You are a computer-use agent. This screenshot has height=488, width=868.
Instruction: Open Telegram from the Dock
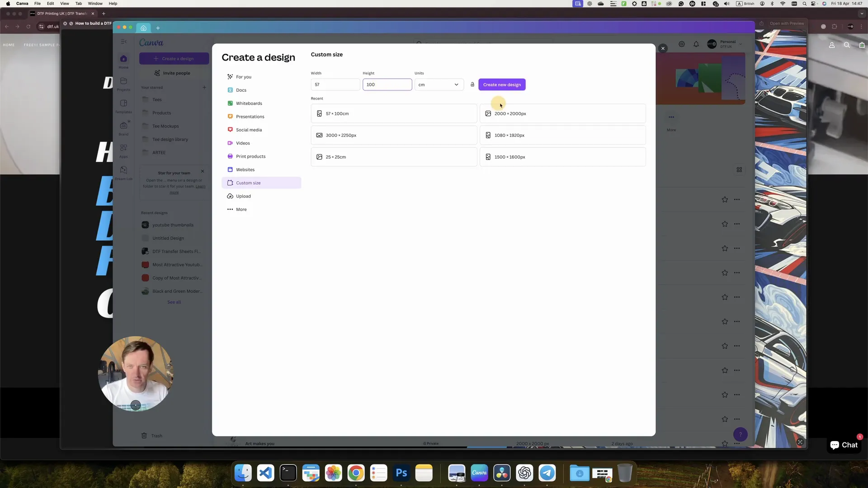[x=547, y=473]
